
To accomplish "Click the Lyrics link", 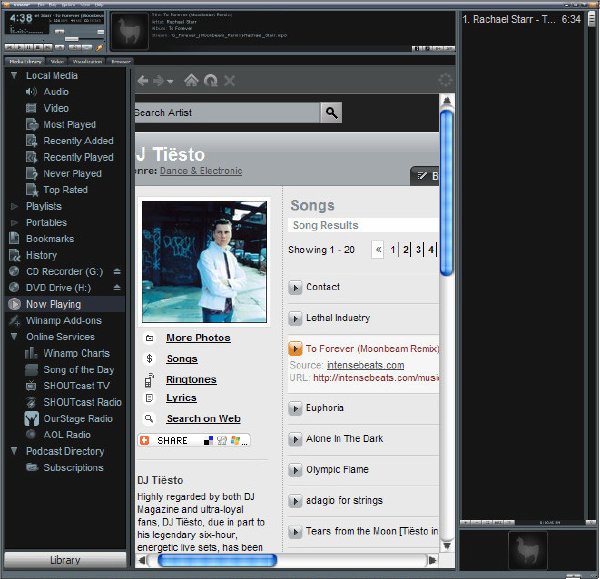I will (x=181, y=398).
